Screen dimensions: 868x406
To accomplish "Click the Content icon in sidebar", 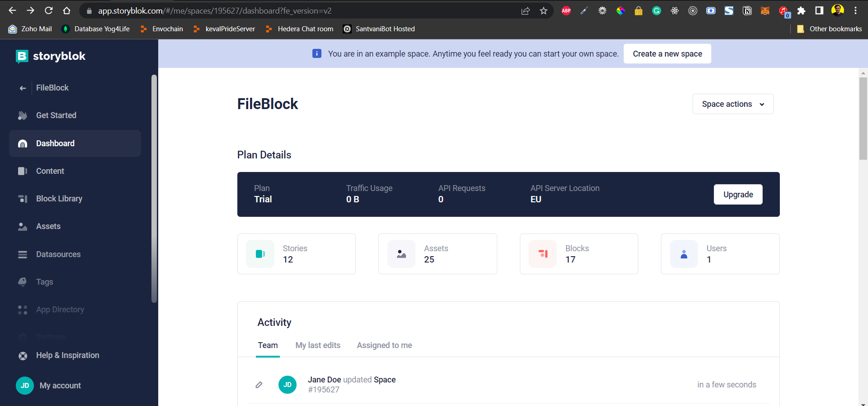I will (x=23, y=171).
